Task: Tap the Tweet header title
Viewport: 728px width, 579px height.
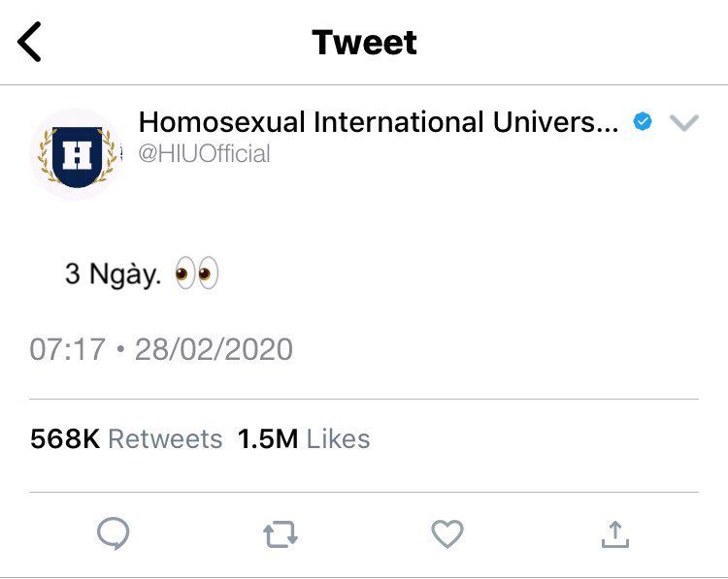Action: (364, 43)
